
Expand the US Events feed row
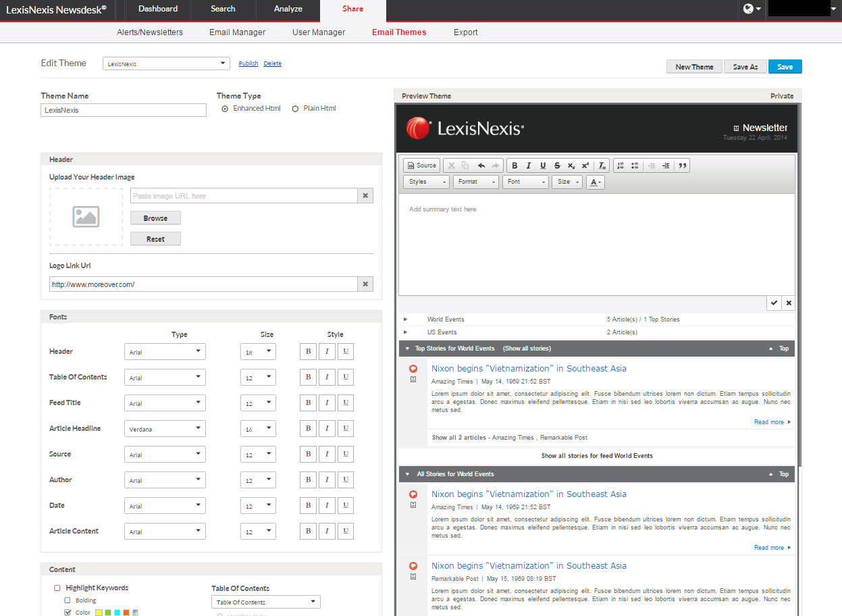(406, 332)
